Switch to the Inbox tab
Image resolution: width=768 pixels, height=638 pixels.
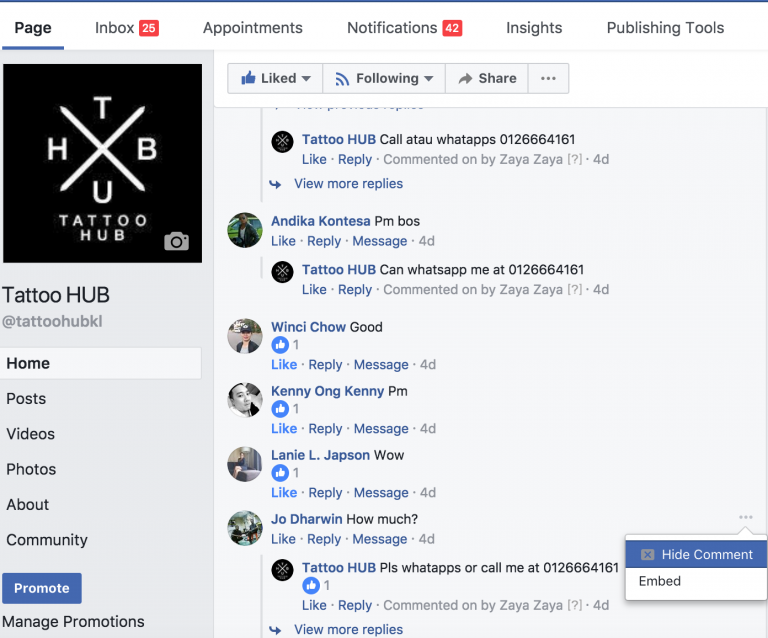point(126,28)
